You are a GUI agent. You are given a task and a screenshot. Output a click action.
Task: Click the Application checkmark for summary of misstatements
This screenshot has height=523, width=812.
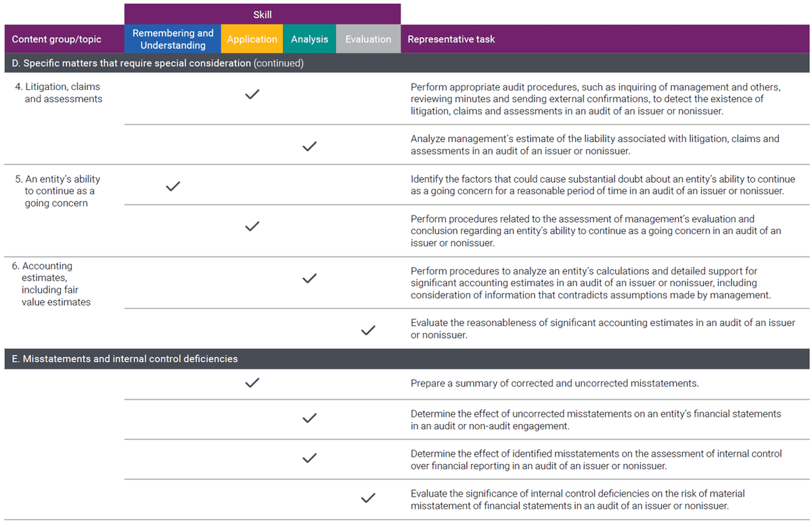252,383
